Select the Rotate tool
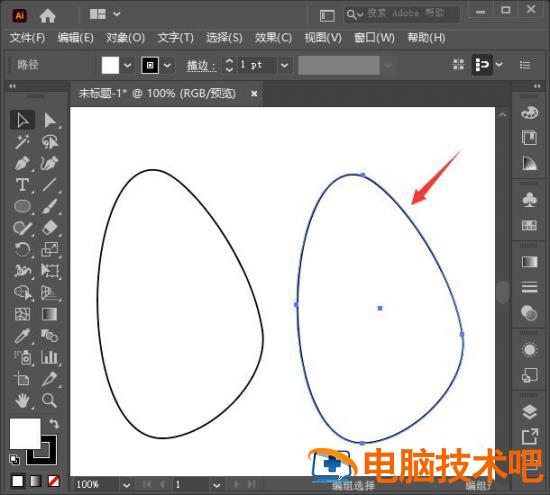Viewport: 550px width, 495px height. (22, 249)
